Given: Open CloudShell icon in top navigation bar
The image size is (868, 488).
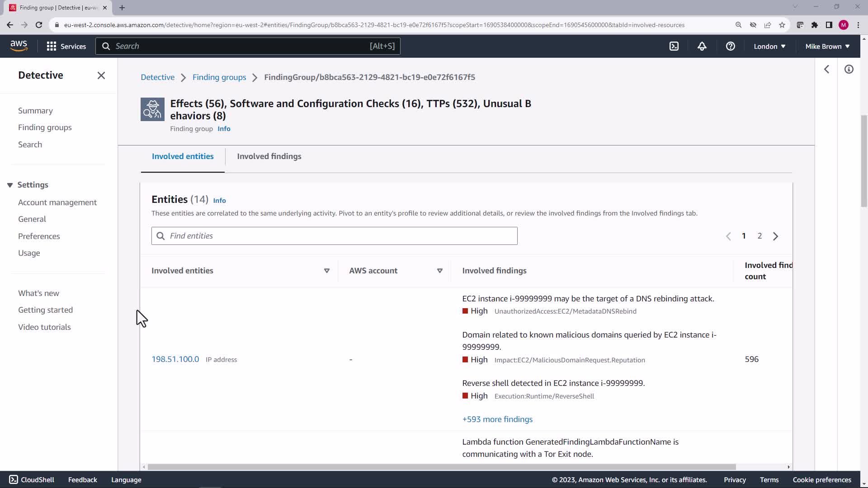Looking at the screenshot, I should [x=674, y=46].
